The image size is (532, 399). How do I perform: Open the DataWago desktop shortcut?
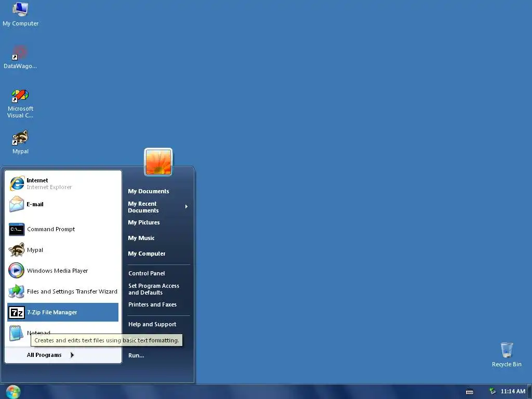click(20, 57)
